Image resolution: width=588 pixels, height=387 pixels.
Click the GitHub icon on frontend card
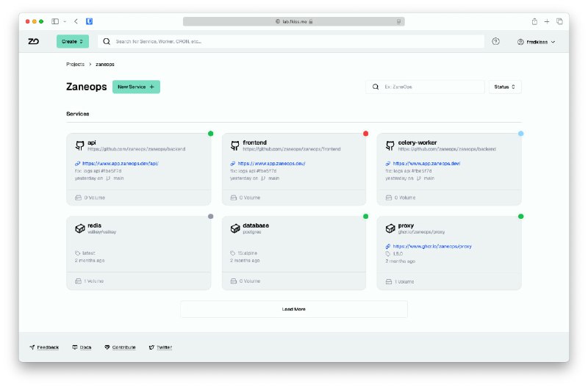[x=234, y=145]
